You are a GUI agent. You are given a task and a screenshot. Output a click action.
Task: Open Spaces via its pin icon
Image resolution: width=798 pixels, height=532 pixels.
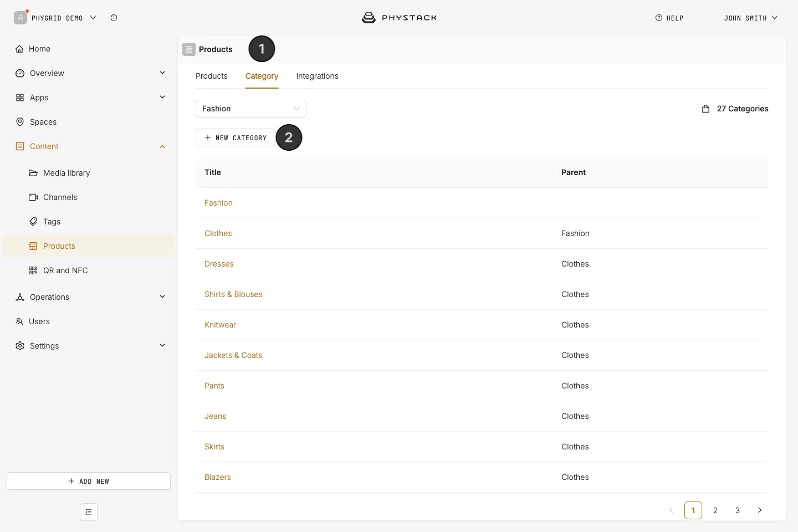[20, 122]
